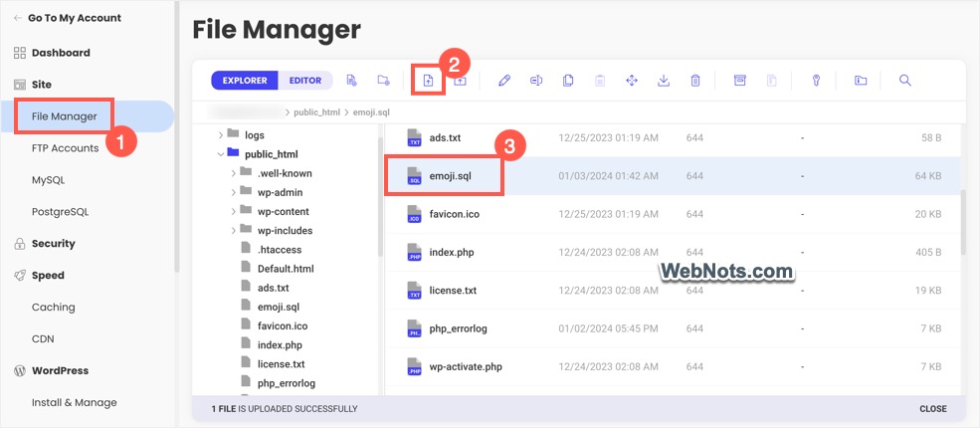The image size is (980, 428).
Task: Click the New Folder toolbar icon
Action: click(x=384, y=80)
